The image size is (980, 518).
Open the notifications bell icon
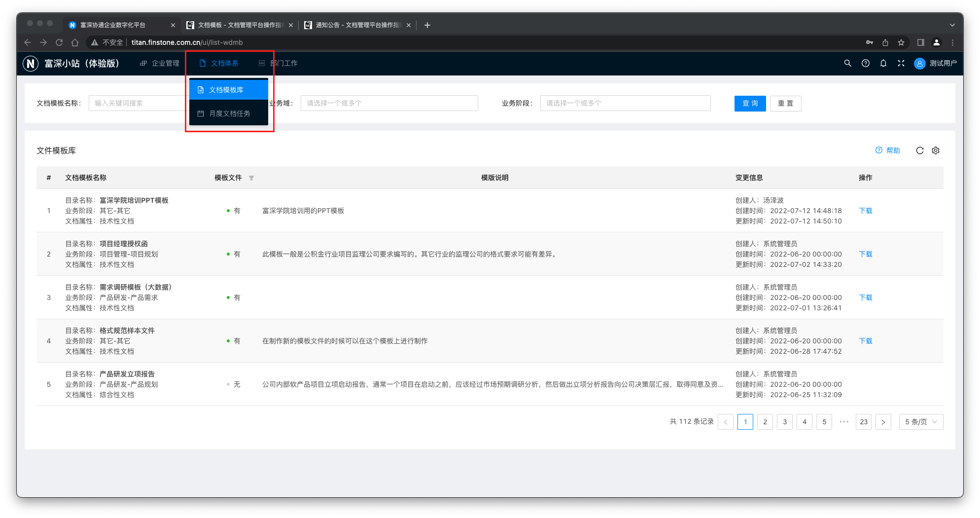click(883, 63)
